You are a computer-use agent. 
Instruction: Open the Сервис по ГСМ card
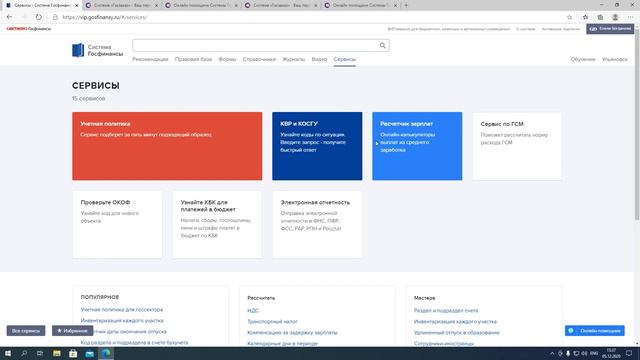[x=517, y=146]
